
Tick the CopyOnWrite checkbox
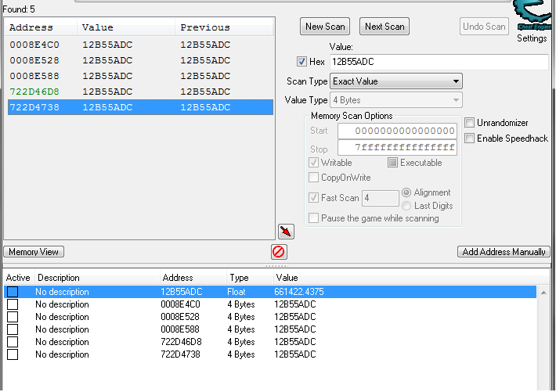click(x=314, y=178)
